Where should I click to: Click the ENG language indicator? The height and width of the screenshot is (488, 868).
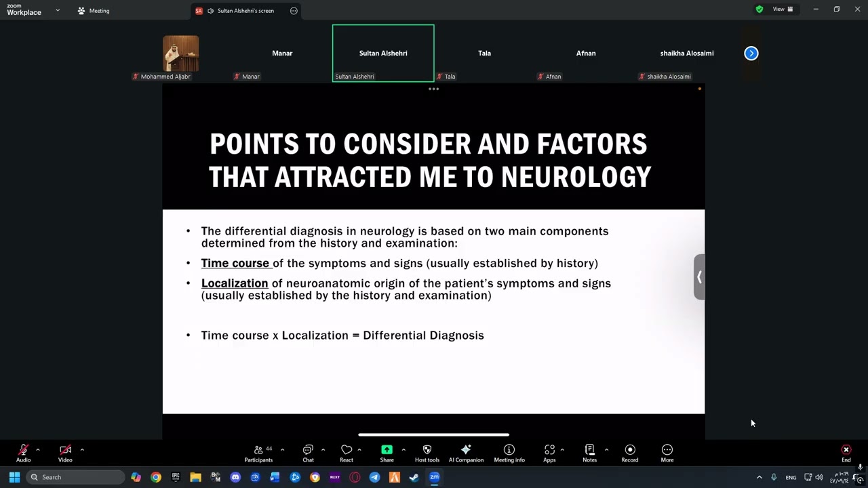(791, 478)
